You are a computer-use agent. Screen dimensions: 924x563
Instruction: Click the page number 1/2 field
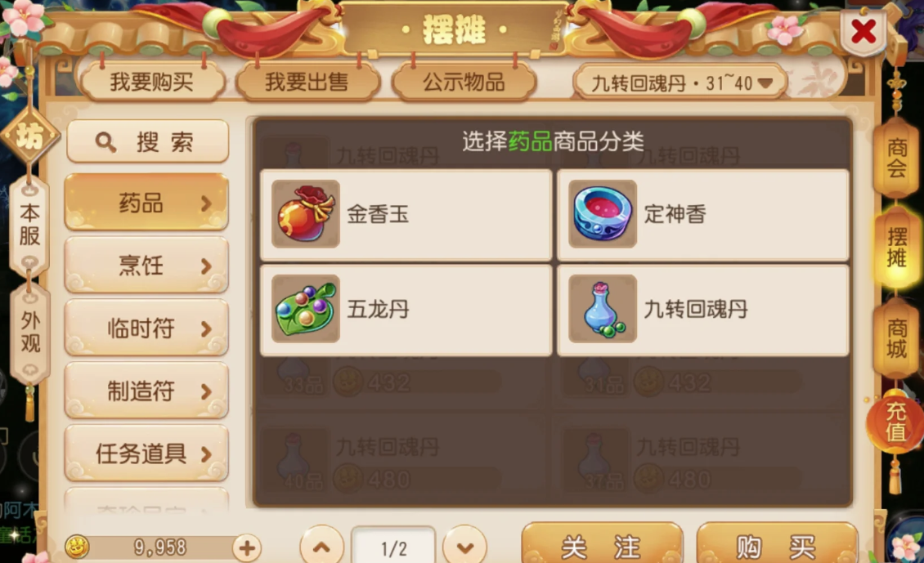[393, 547]
